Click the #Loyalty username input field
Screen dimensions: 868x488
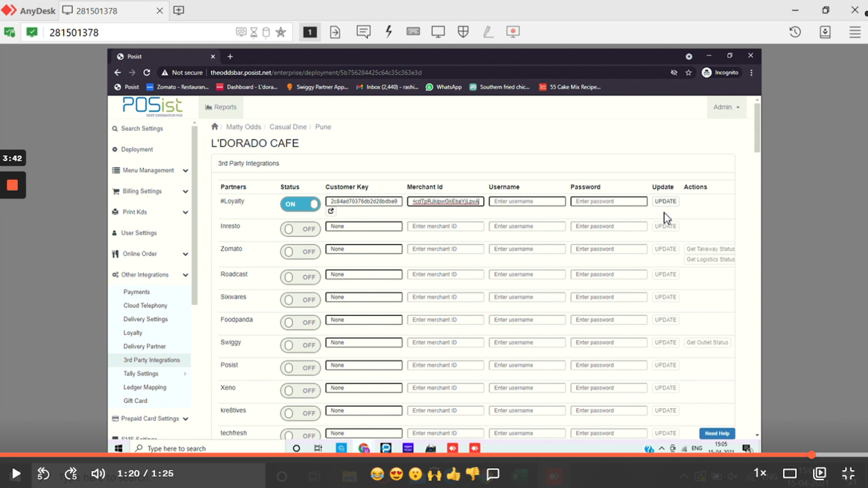[527, 201]
